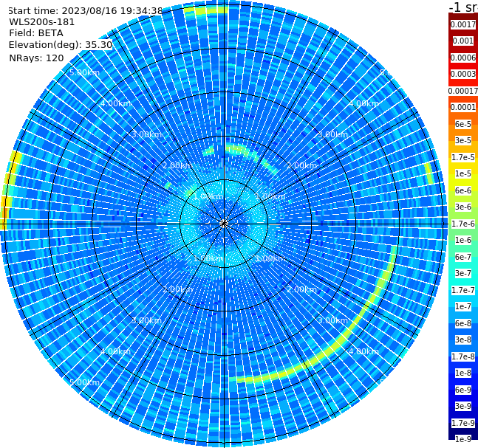The image size is (478, 448).
Task: Click the 3e-8 colorbar label
Action: (463, 340)
